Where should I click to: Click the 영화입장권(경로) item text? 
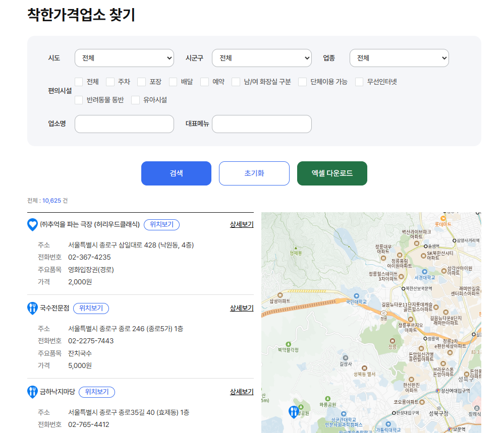point(91,270)
